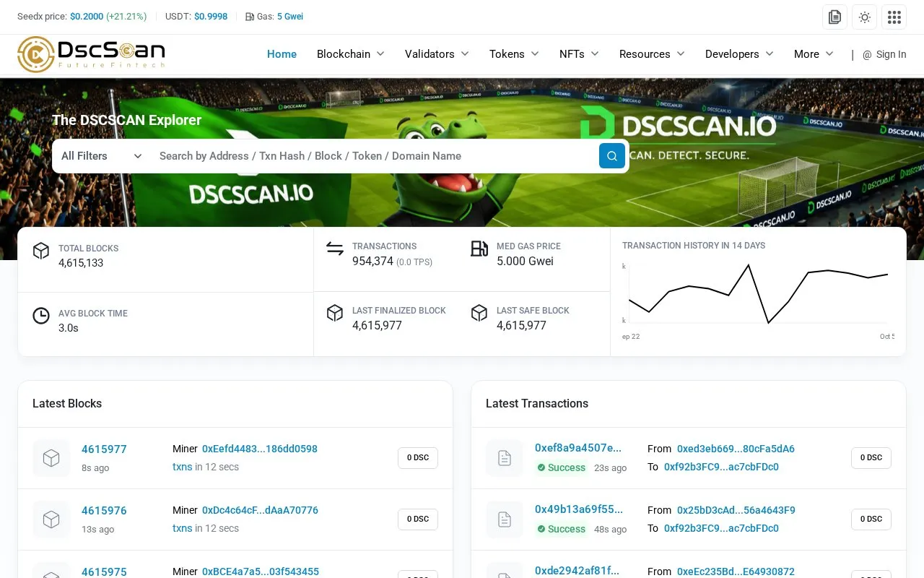Expand the Developers menu
924x578 pixels.
pyautogui.click(x=739, y=54)
